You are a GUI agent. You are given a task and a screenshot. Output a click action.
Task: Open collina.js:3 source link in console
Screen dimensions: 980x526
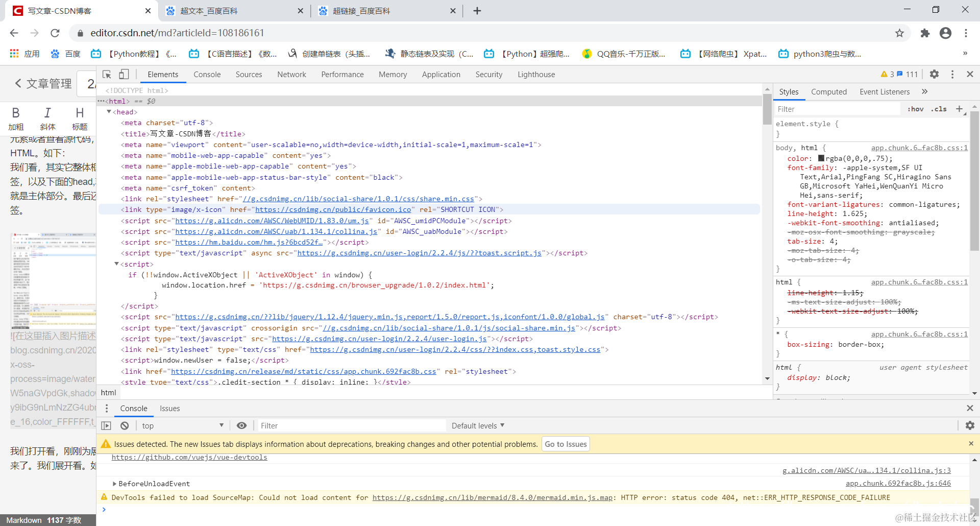pyautogui.click(x=867, y=470)
